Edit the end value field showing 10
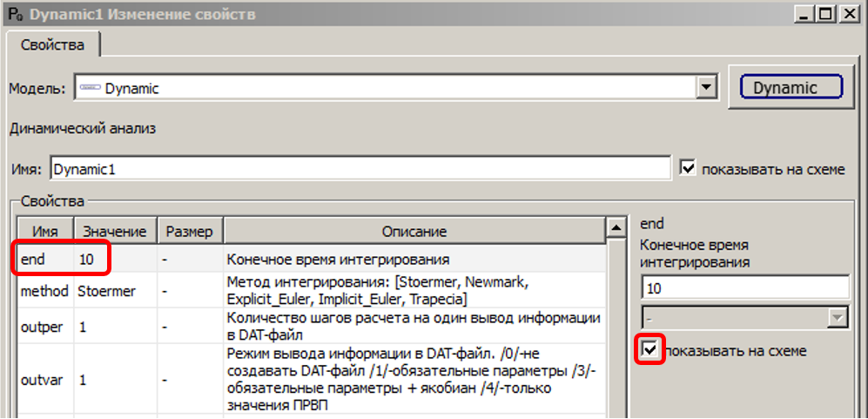Screen dimensions: 868x419 (x=744, y=287)
